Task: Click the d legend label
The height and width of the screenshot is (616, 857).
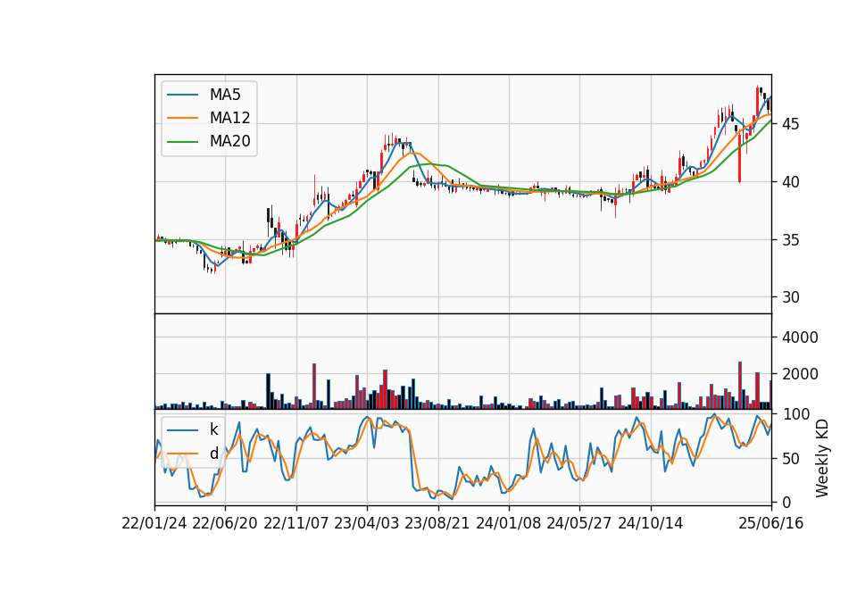Action: pos(213,454)
